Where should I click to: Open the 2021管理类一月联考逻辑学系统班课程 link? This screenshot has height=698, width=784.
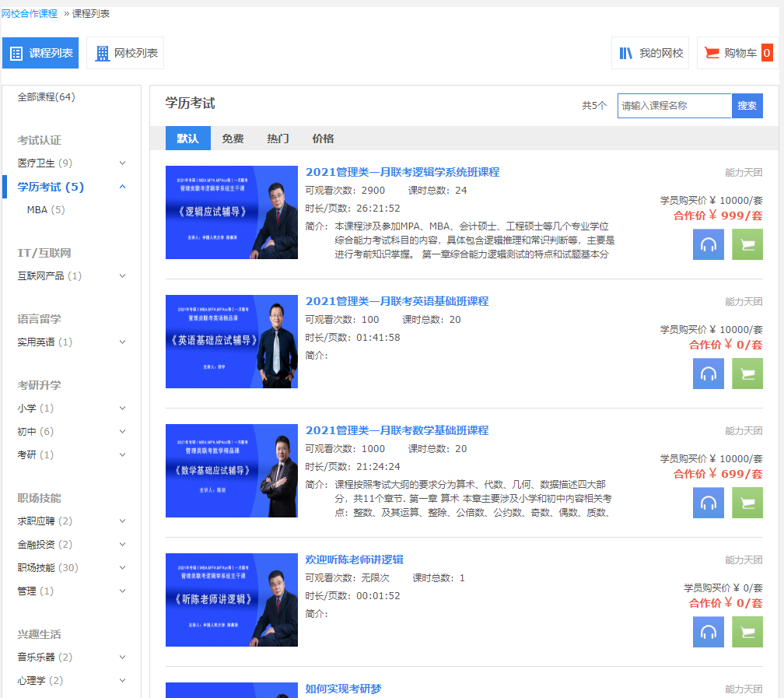point(402,172)
